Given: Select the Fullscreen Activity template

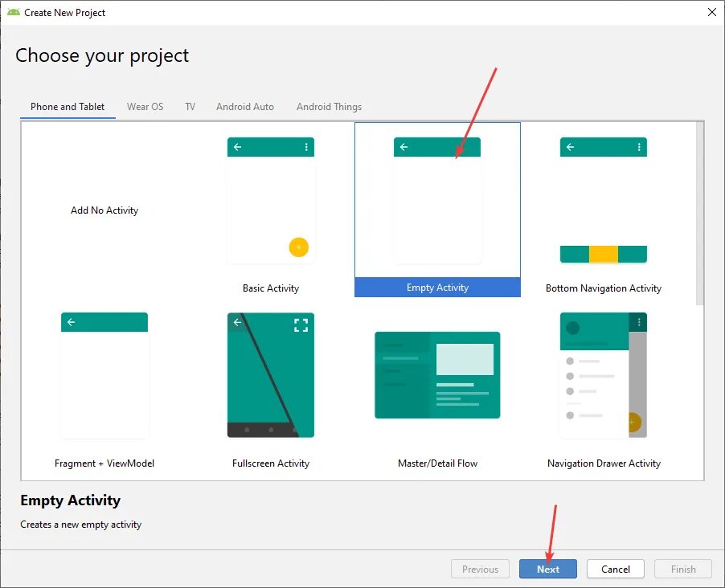Looking at the screenshot, I should [270, 375].
